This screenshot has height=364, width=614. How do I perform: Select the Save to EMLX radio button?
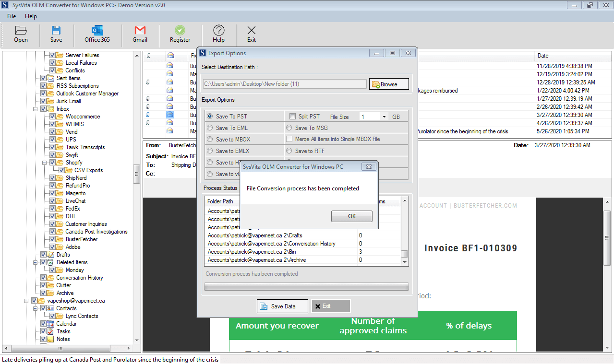click(x=210, y=151)
